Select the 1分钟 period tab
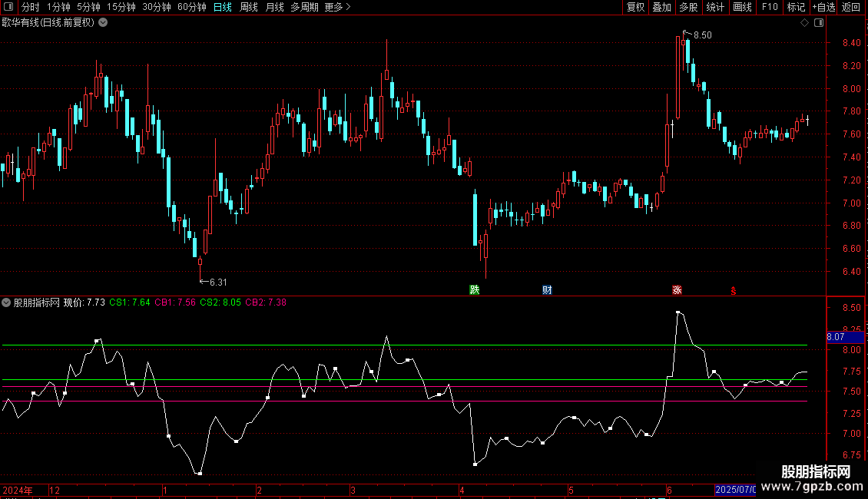868x499 pixels. tap(58, 7)
